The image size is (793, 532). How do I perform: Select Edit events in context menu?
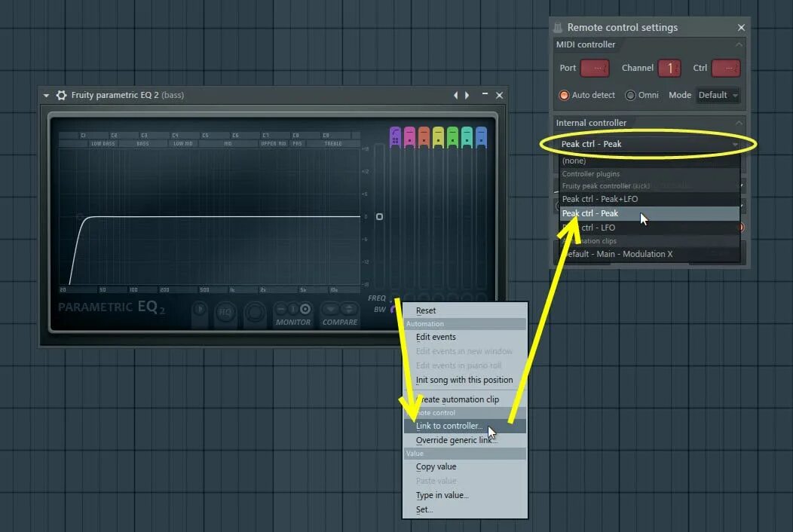pos(465,337)
